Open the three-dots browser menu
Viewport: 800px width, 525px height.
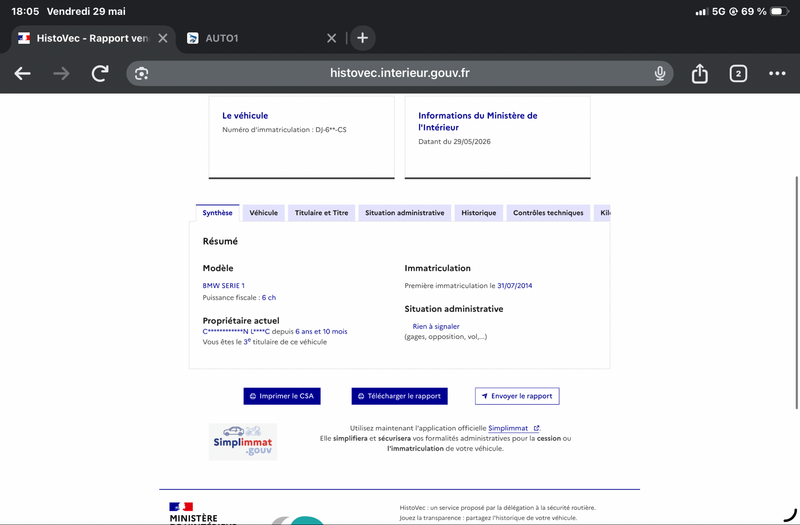pos(777,73)
